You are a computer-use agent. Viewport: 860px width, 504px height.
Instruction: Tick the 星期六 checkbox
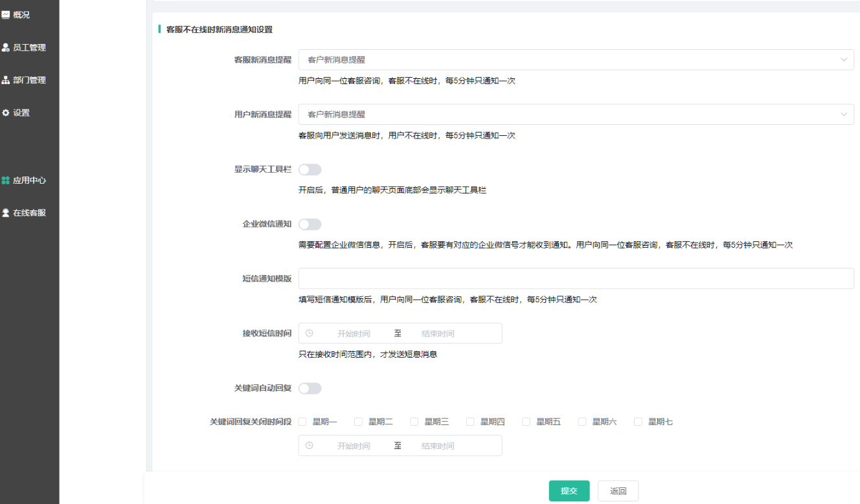582,422
